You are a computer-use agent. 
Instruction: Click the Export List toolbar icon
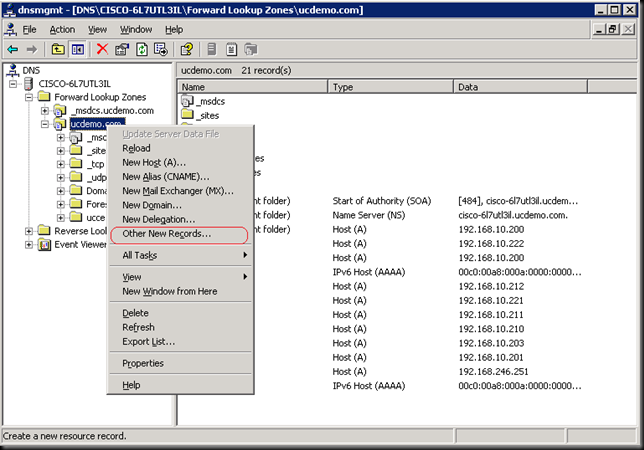pyautogui.click(x=162, y=49)
